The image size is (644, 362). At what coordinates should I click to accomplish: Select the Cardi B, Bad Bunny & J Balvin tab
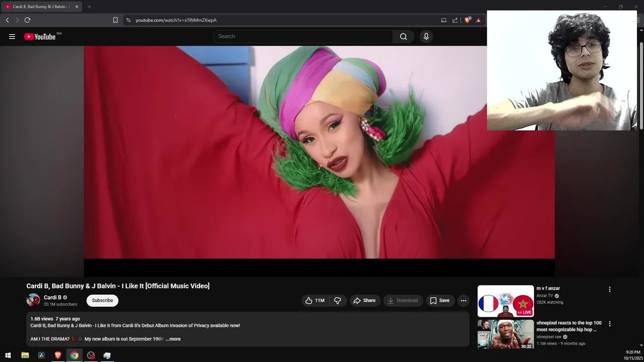(x=41, y=7)
